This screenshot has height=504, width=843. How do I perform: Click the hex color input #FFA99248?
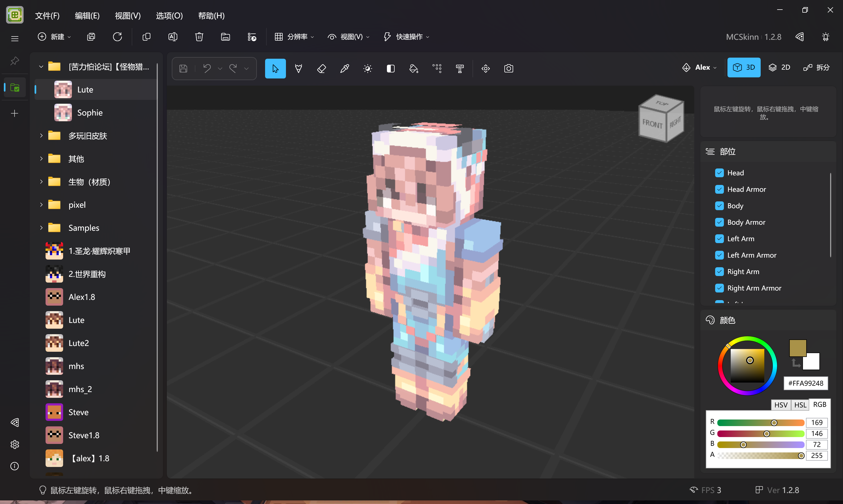pyautogui.click(x=805, y=383)
